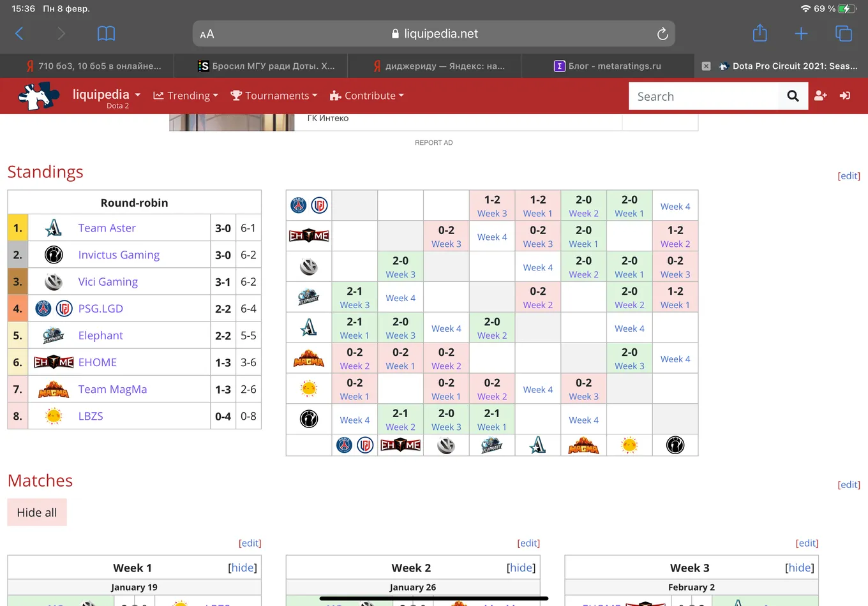Click the January 19 date under Week 1
Image resolution: width=868 pixels, height=606 pixels.
pos(134,587)
